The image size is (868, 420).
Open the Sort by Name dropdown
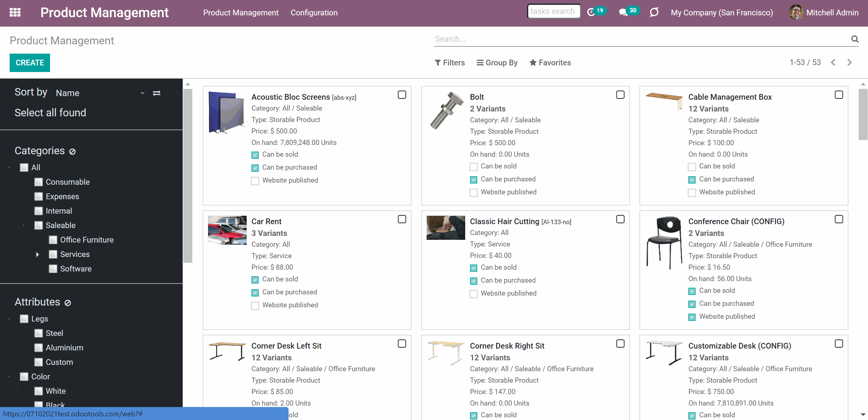coord(100,93)
